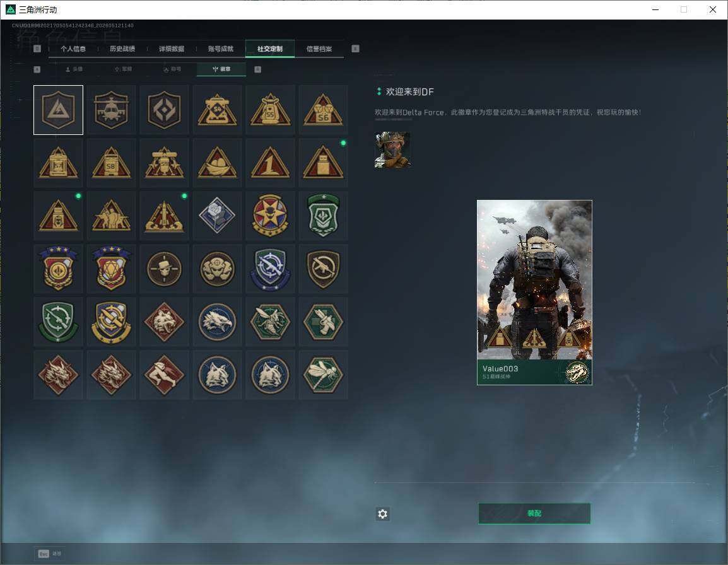Pick the blue shield rifle crosshair badge
This screenshot has height=565, width=728.
[270, 269]
